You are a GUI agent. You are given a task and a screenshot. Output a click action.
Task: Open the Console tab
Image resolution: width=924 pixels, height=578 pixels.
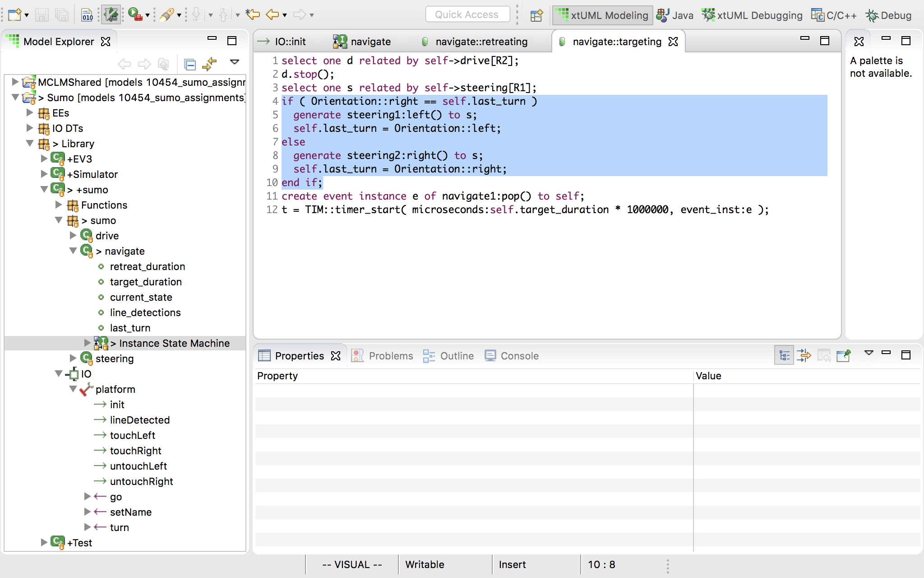coord(512,356)
